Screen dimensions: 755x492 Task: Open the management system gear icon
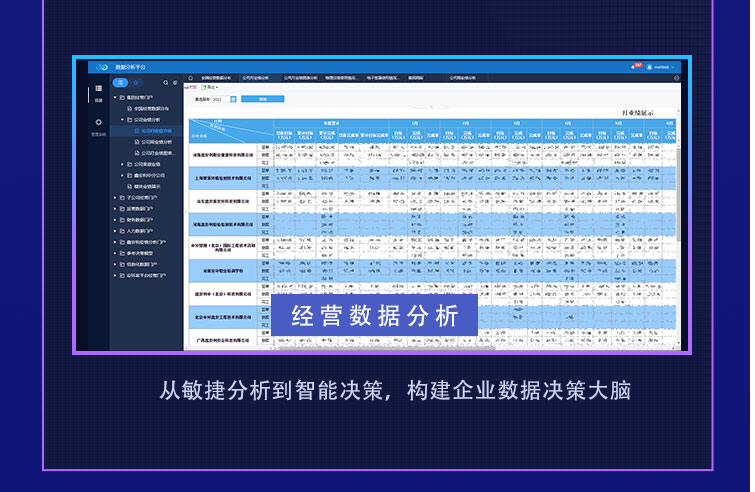[x=98, y=123]
